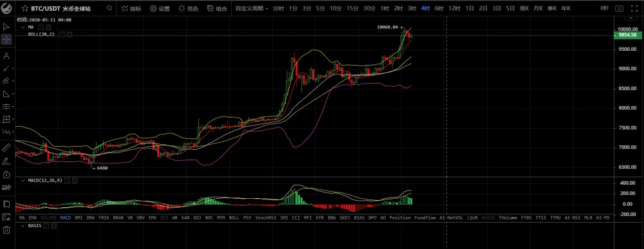Enable the AI-NetVOL indicator
The image size is (644, 249).
[451, 217]
